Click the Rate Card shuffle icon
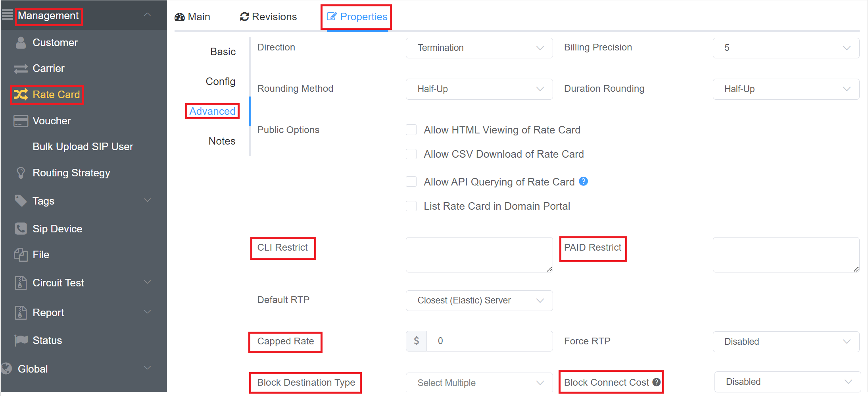The width and height of the screenshot is (868, 396). pyautogui.click(x=21, y=95)
